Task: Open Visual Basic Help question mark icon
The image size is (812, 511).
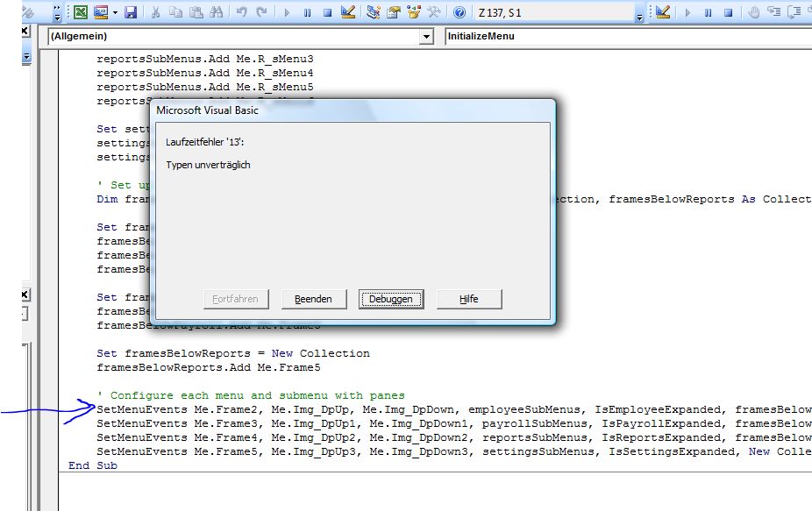Action: [x=459, y=12]
